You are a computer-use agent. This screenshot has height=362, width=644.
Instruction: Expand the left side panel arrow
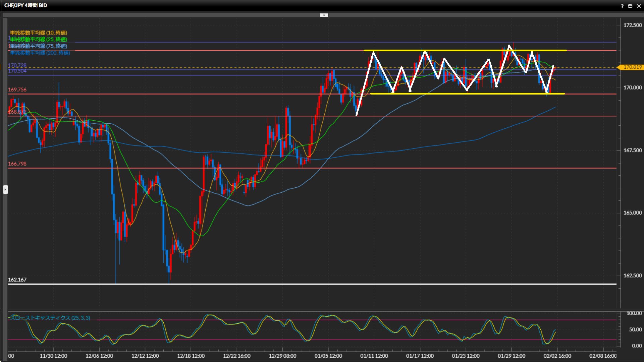pyautogui.click(x=5, y=190)
